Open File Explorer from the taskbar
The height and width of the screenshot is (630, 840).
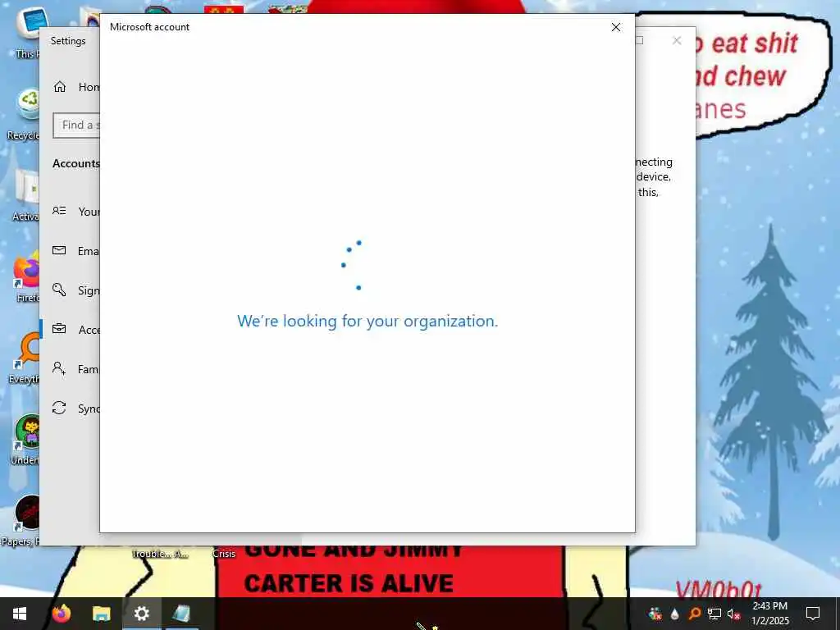coord(101,614)
